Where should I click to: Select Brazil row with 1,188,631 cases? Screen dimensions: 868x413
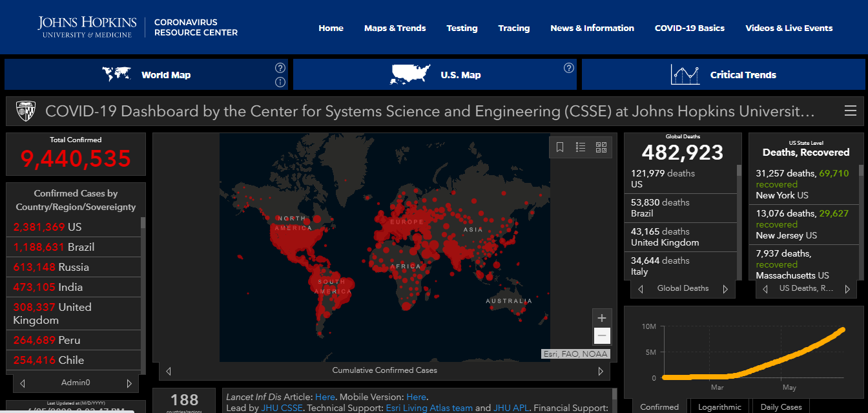(74, 247)
